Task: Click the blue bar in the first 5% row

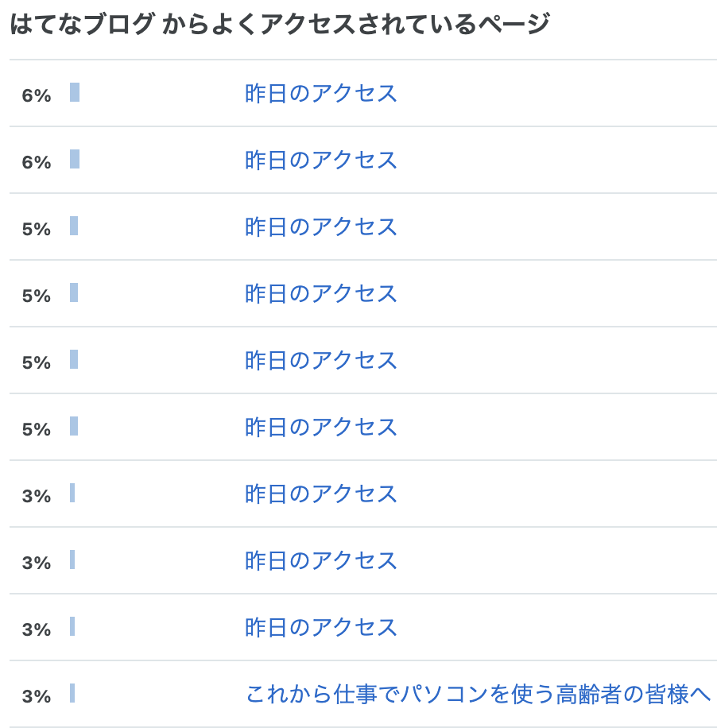Action: coord(74,226)
